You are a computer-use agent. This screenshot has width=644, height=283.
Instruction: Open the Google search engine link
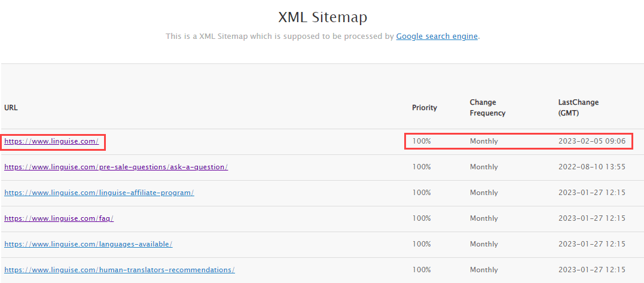tap(437, 36)
